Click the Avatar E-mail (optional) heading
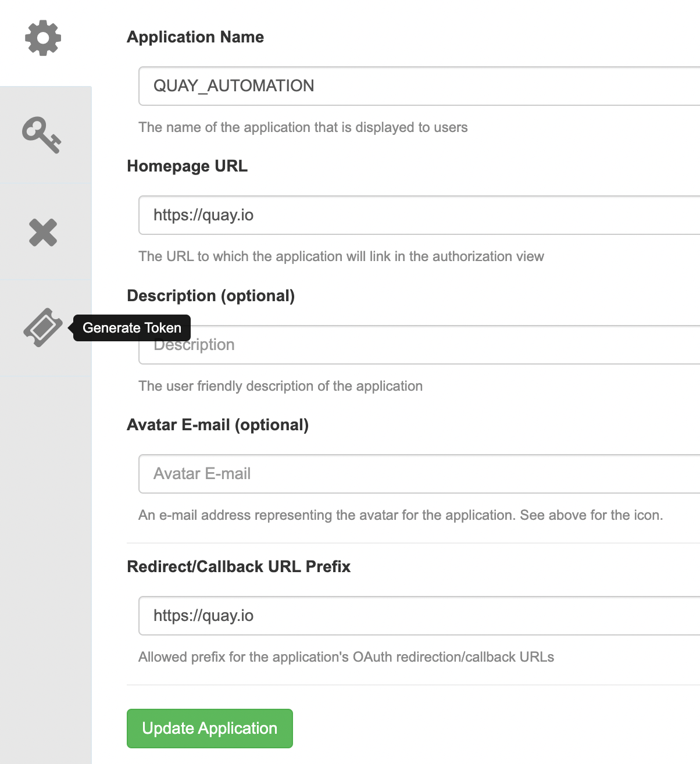The width and height of the screenshot is (700, 764). coord(218,425)
